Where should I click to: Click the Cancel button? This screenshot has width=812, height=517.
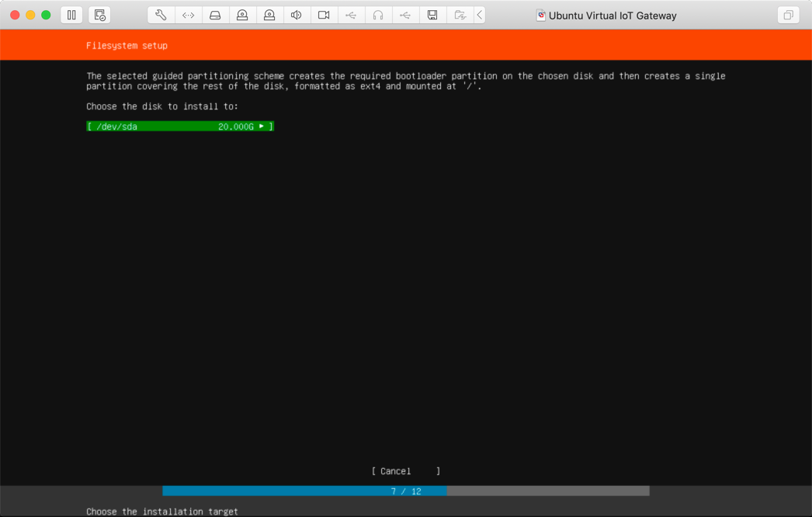click(405, 471)
